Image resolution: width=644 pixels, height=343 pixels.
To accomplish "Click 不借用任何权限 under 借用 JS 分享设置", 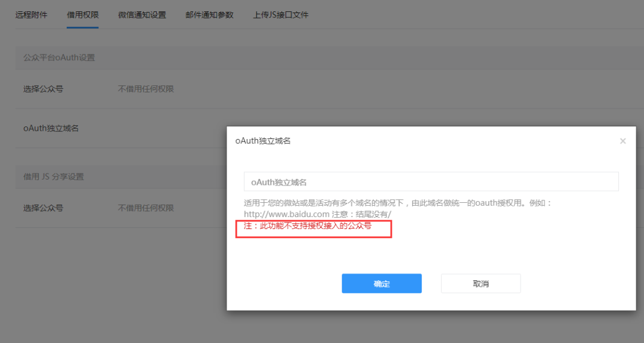I will tap(146, 208).
